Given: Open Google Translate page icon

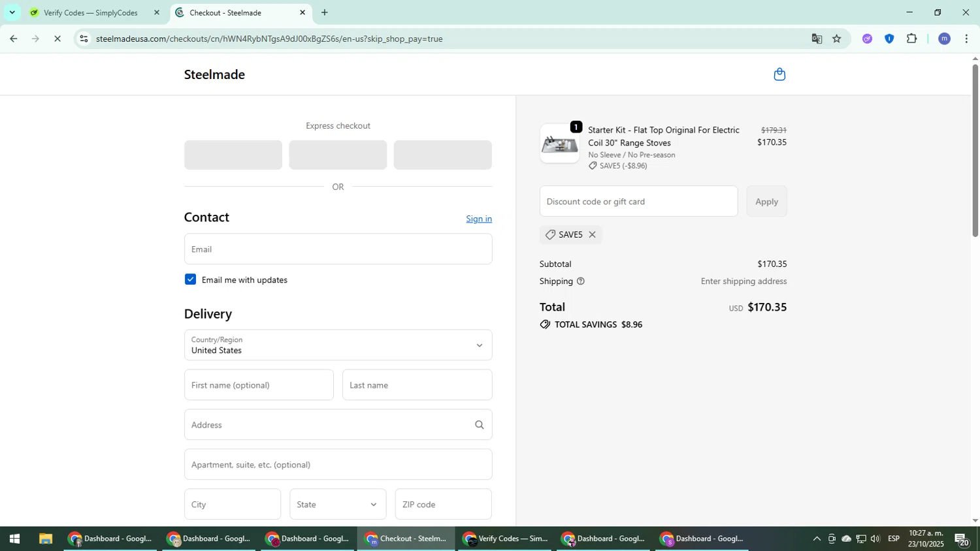Looking at the screenshot, I should pos(817,39).
